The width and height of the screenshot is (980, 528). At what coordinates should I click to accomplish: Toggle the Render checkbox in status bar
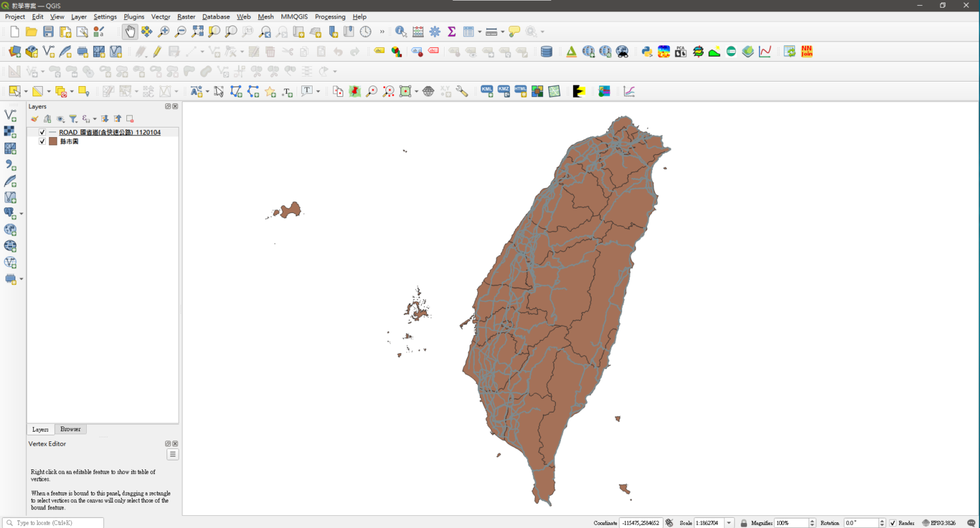click(x=893, y=523)
